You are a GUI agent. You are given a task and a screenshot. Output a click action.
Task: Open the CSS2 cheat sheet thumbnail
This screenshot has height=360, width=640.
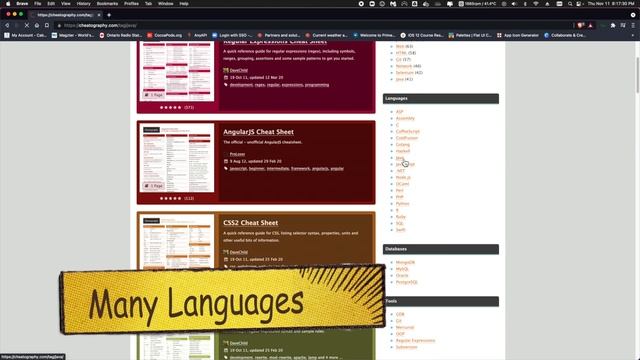tap(177, 242)
